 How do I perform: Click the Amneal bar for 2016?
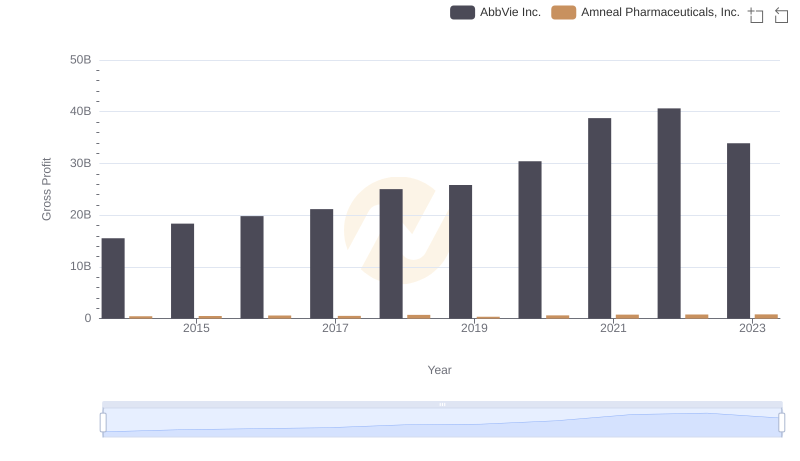coord(280,317)
